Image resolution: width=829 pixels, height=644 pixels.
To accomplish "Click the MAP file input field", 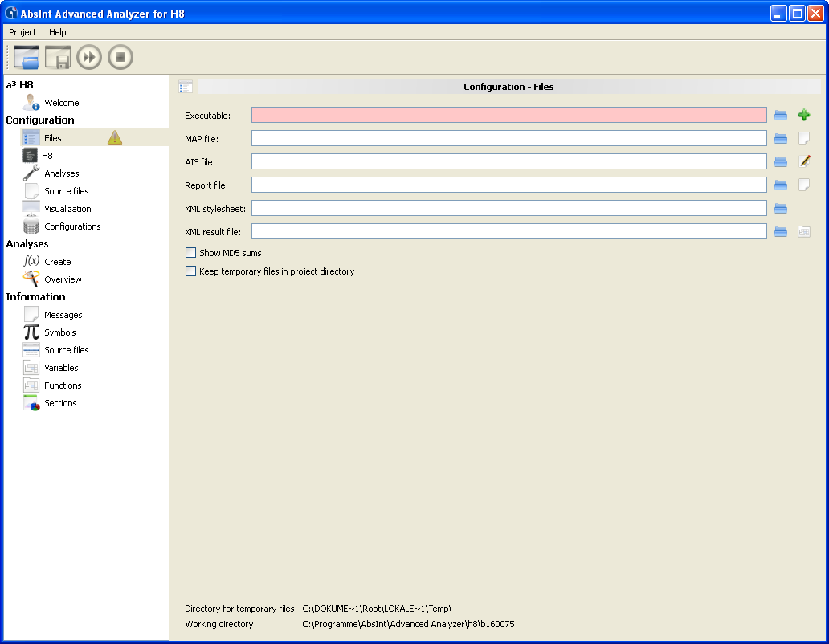I will tap(509, 138).
